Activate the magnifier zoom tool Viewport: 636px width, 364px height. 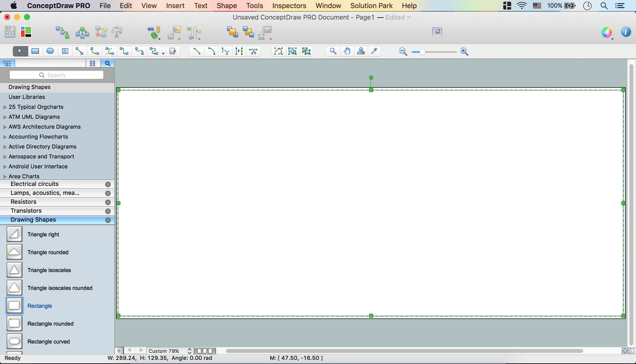coord(333,51)
